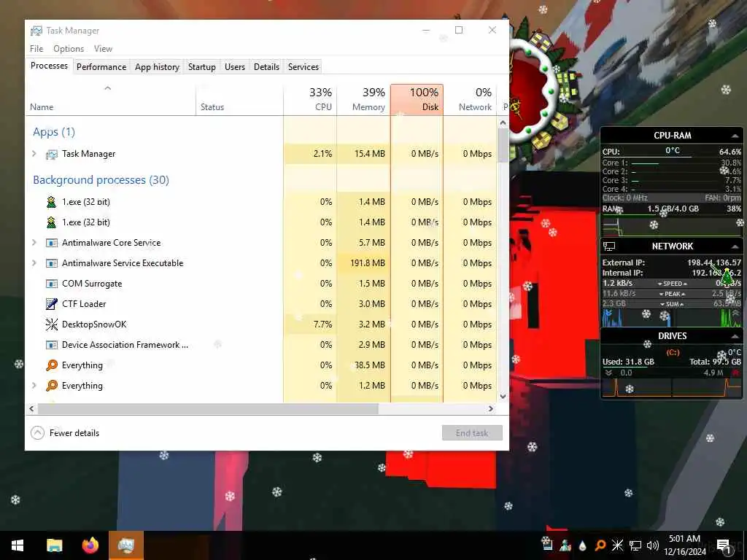Click the Task Manager taskbar button

(x=125, y=545)
